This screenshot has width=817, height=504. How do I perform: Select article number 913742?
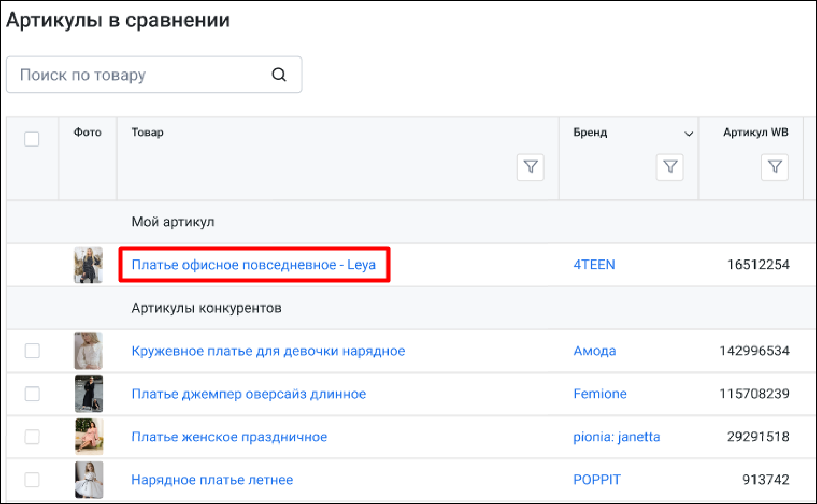pyautogui.click(x=766, y=480)
